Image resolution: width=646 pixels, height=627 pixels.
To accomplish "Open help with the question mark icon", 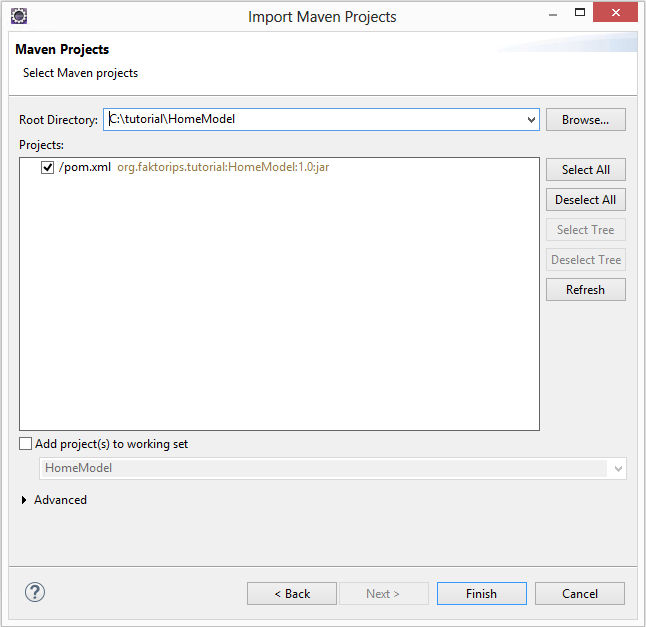I will 35,592.
